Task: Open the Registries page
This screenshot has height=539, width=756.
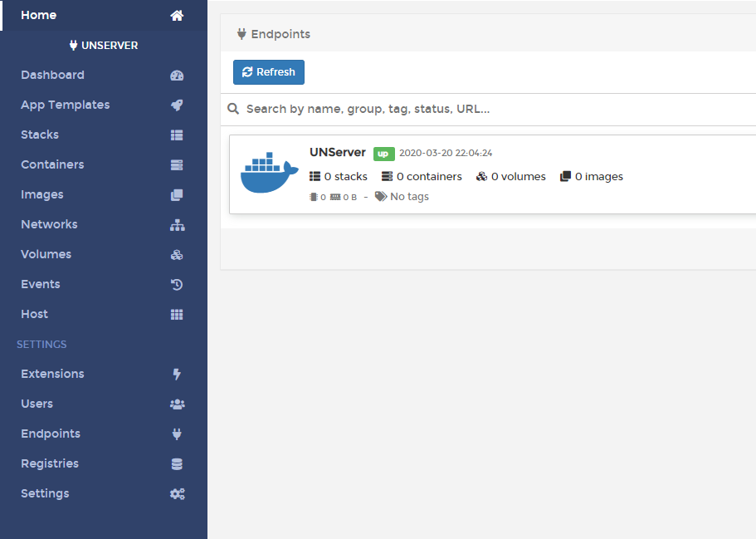Action: 104,463
